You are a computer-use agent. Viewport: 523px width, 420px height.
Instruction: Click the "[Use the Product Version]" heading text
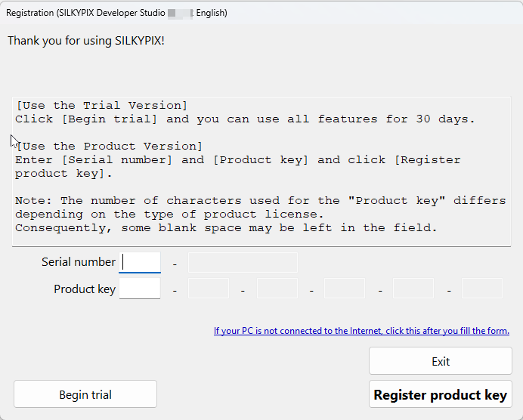point(110,147)
